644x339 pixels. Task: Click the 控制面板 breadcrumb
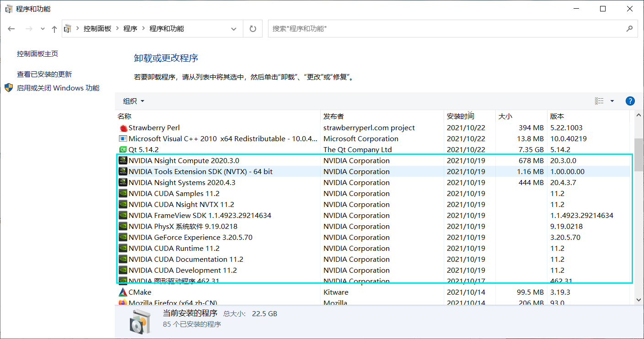(97, 29)
